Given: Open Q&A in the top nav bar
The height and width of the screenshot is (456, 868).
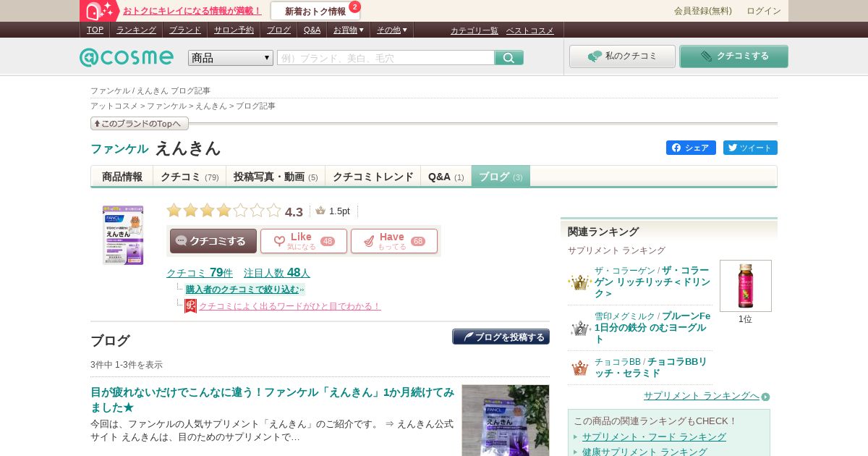Looking at the screenshot, I should 312,30.
